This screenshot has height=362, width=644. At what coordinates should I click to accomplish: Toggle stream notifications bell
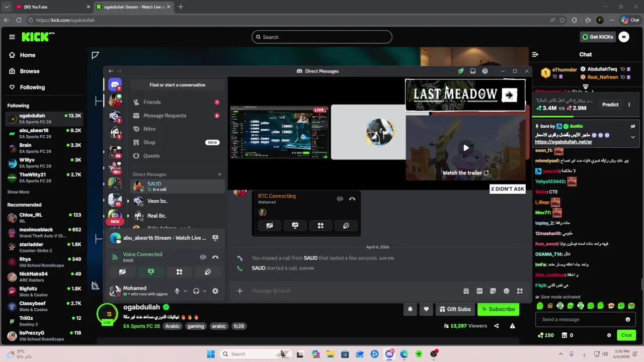coord(410,309)
